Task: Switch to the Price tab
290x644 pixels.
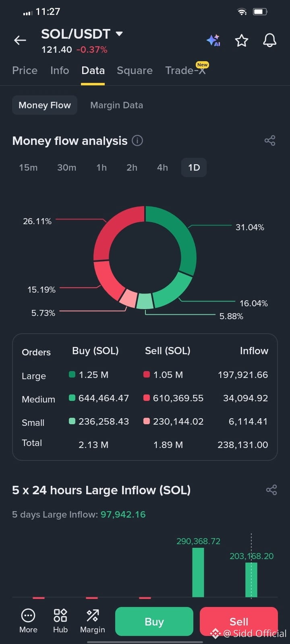Action: (25, 70)
